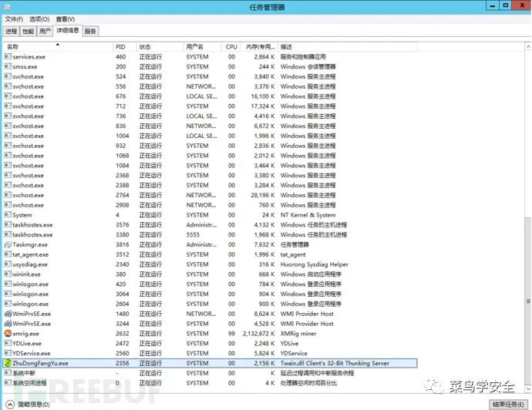
Task: Click icon of WmiPrvSE.exe PID 3244
Action: click(8, 324)
